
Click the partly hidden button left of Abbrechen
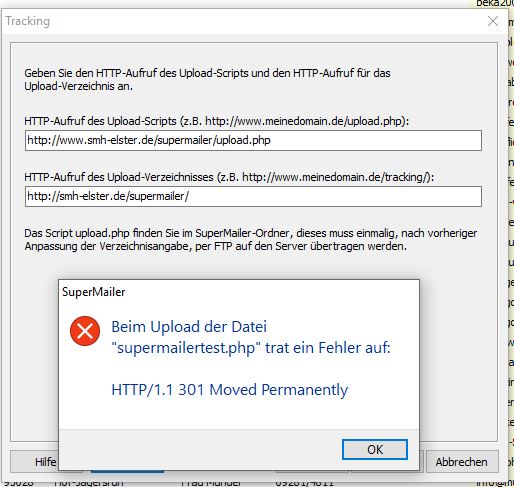[x=421, y=462]
